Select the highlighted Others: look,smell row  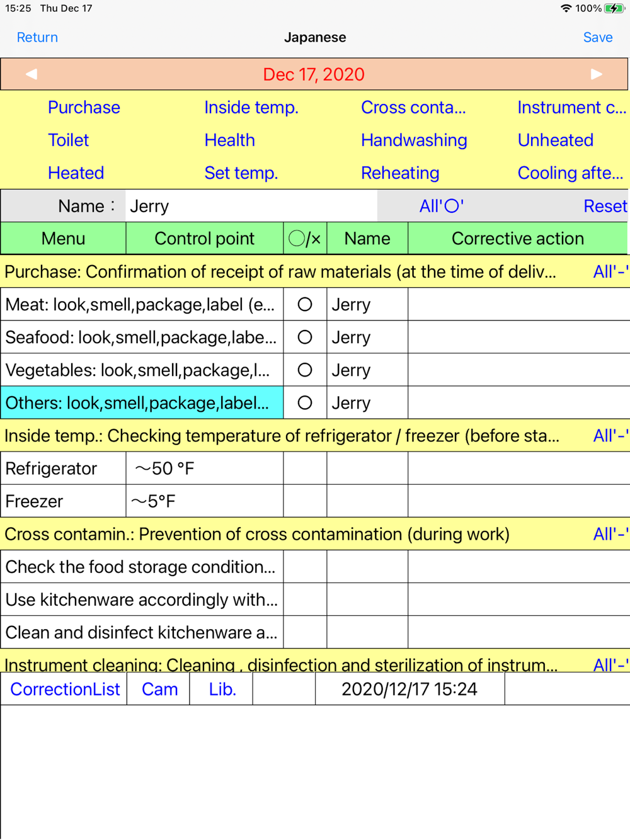[142, 403]
